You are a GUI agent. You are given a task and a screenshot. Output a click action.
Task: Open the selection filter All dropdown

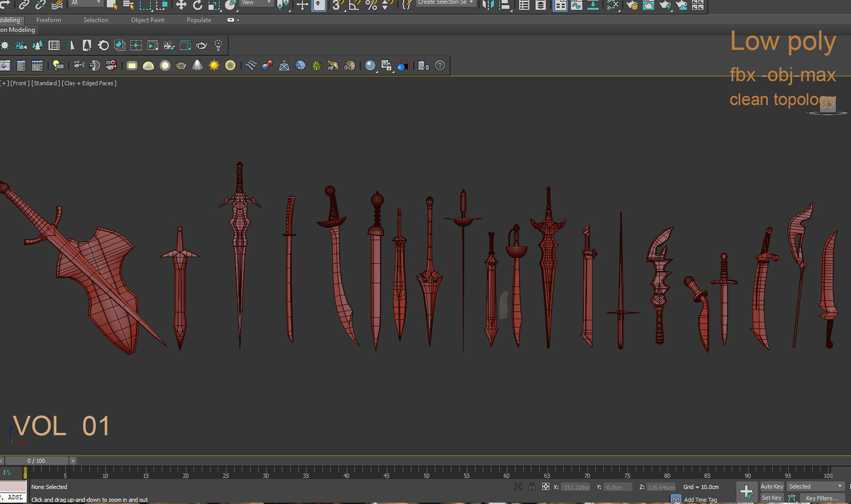85,3
